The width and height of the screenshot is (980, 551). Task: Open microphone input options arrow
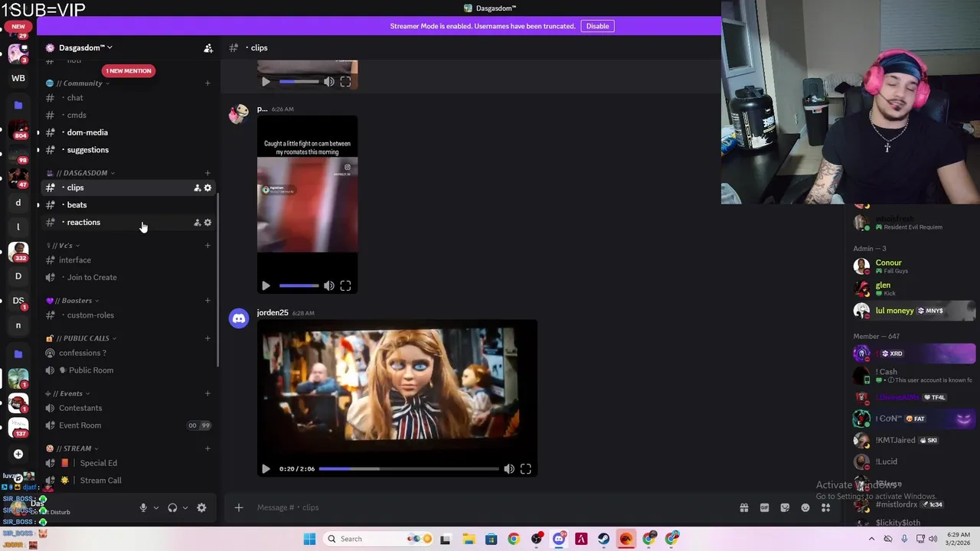coord(155,507)
